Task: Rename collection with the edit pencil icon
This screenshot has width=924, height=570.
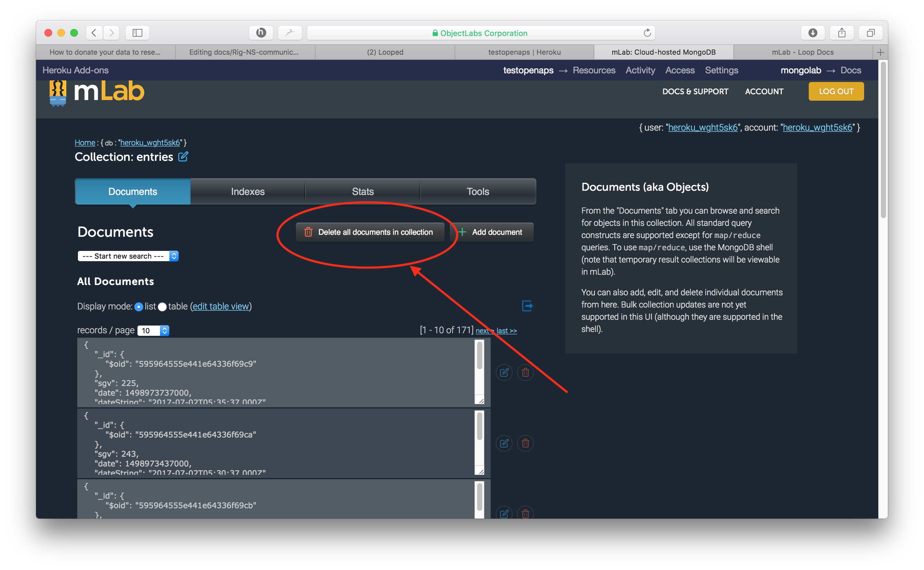Action: click(183, 156)
